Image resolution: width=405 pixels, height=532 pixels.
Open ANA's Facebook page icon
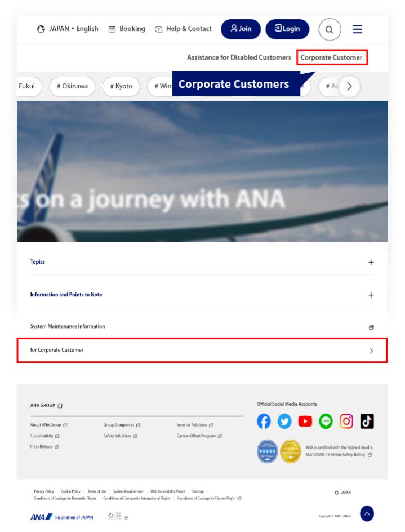click(x=264, y=421)
